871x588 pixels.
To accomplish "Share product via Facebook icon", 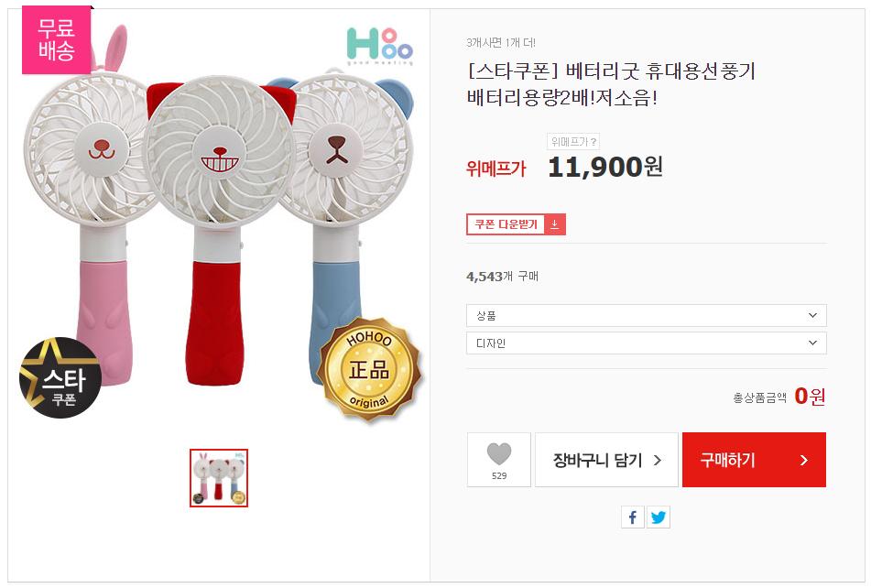I will pyautogui.click(x=633, y=517).
